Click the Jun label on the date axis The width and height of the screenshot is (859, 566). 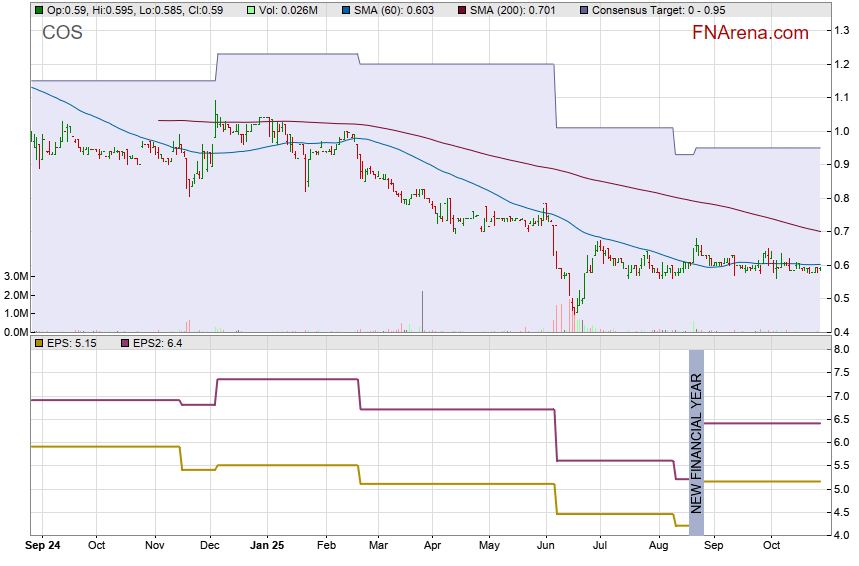tap(546, 546)
